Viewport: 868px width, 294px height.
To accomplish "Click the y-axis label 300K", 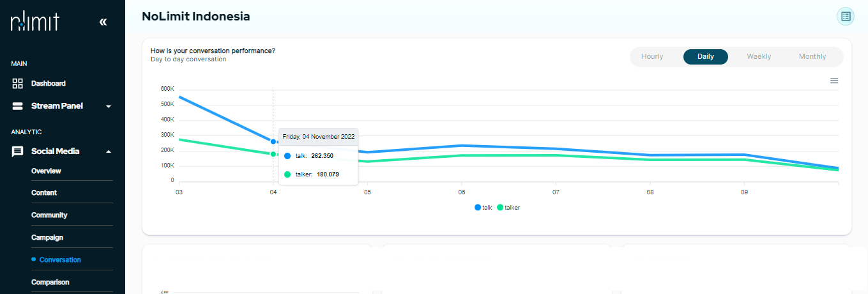I will pyautogui.click(x=167, y=135).
